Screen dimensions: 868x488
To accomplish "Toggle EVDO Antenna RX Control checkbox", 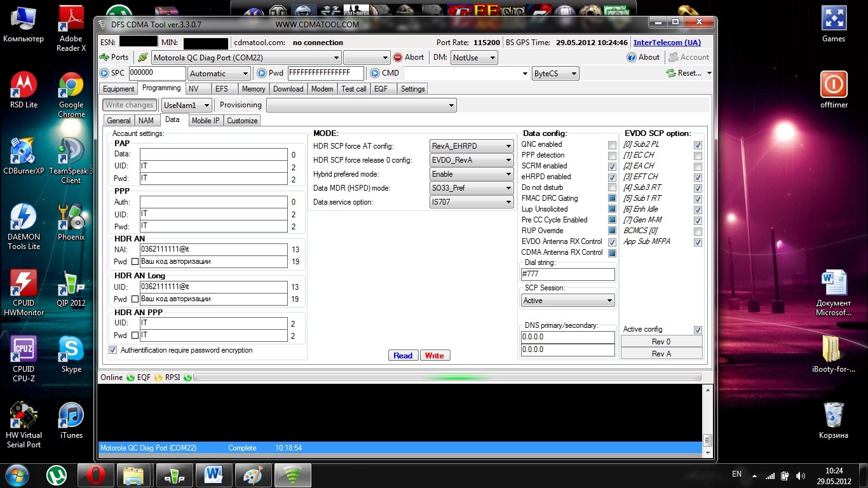I will [x=612, y=242].
